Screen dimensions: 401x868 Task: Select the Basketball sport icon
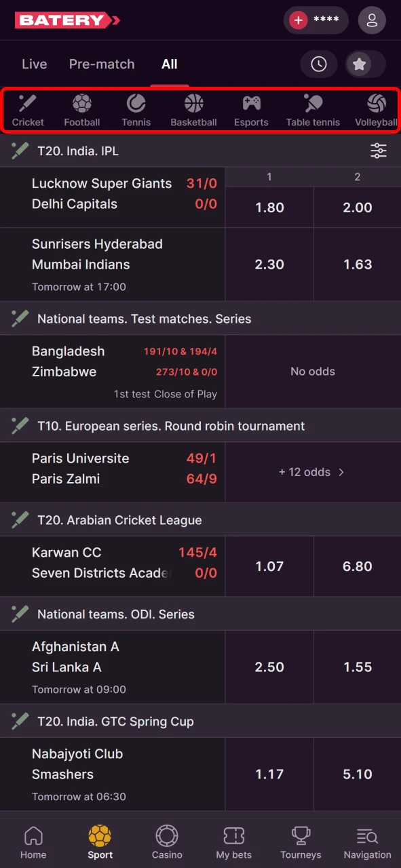pyautogui.click(x=193, y=103)
